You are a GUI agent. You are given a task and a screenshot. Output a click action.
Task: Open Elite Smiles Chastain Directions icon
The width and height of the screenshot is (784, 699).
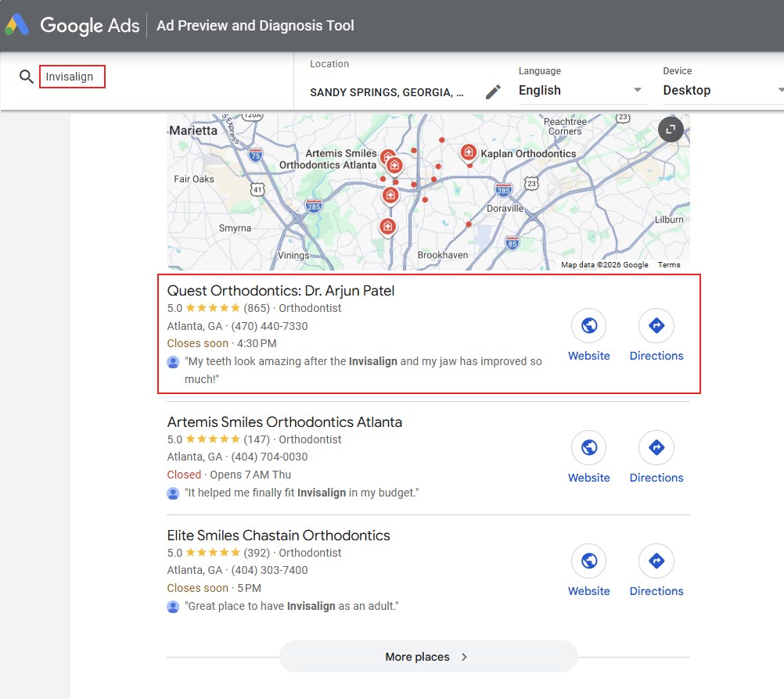coord(656,561)
